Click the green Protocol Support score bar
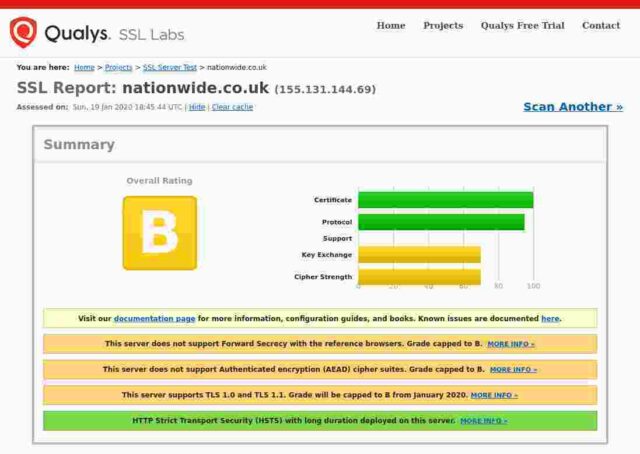Screen dimensions: 640x454 (x=441, y=222)
